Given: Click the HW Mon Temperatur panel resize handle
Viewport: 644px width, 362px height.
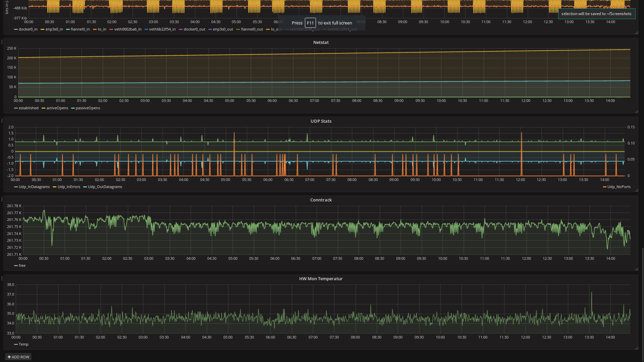Looking at the screenshot, I should tap(636, 348).
